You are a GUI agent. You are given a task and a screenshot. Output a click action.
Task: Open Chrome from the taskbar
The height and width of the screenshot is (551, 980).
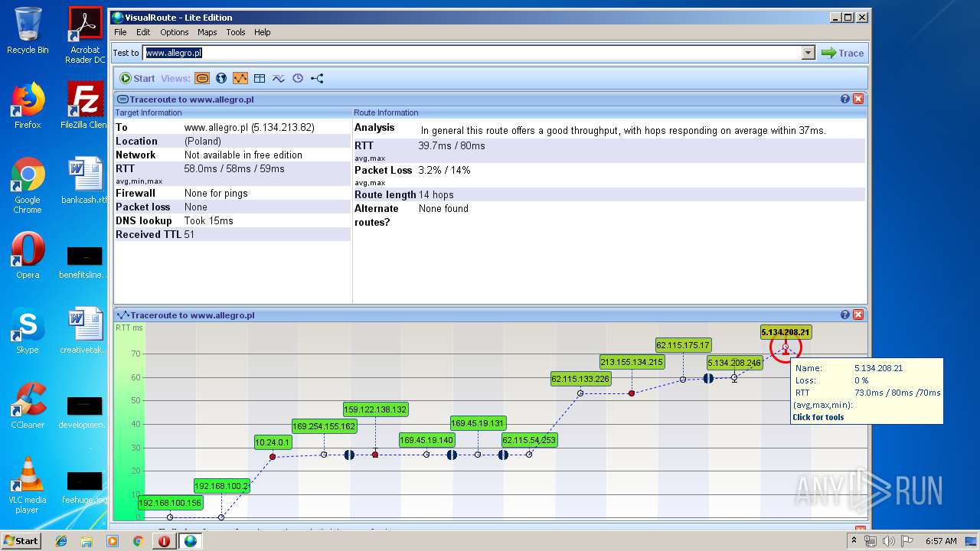[138, 541]
